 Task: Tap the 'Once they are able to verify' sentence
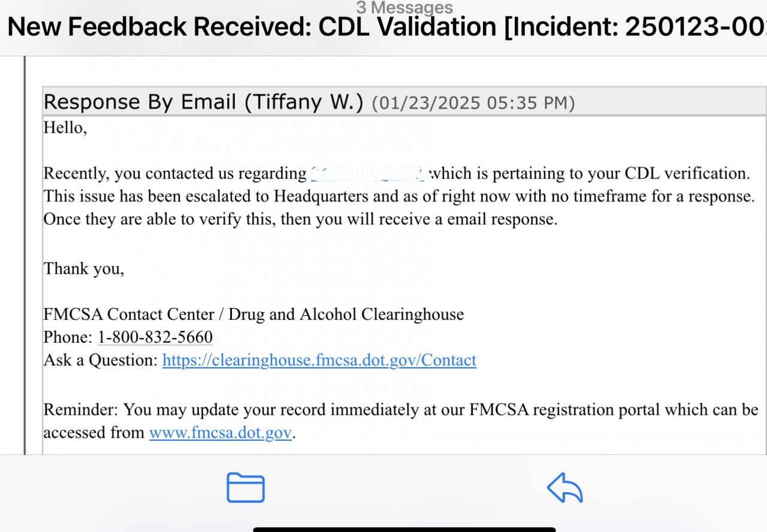300,219
